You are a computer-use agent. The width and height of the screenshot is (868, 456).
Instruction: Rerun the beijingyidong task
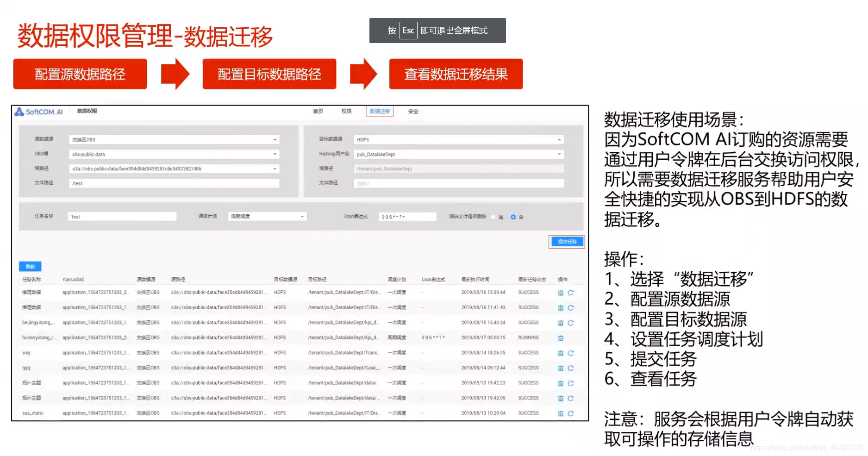pos(571,323)
